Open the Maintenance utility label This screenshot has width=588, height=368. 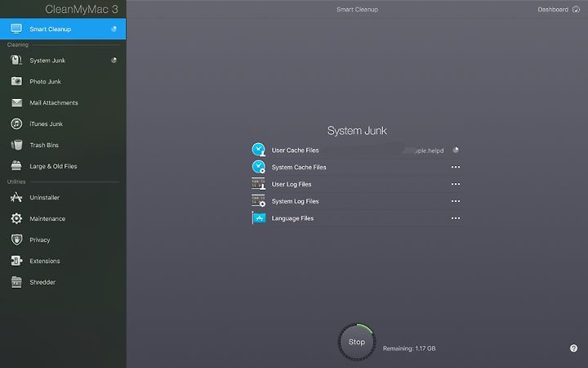click(x=47, y=218)
